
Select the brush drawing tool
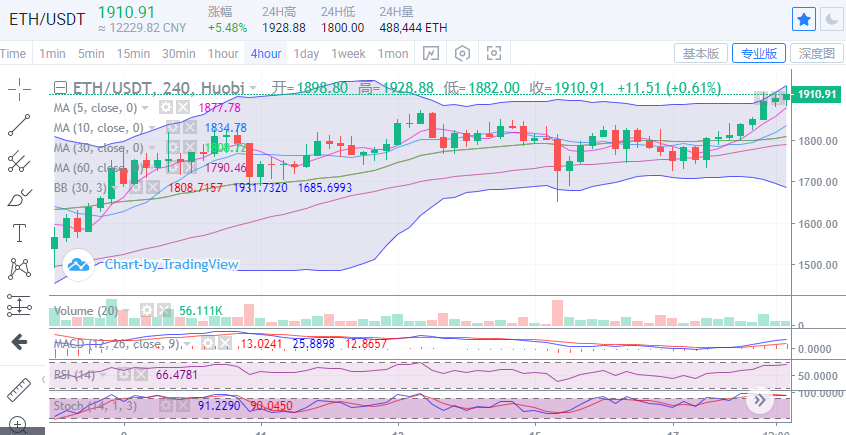tap(19, 198)
